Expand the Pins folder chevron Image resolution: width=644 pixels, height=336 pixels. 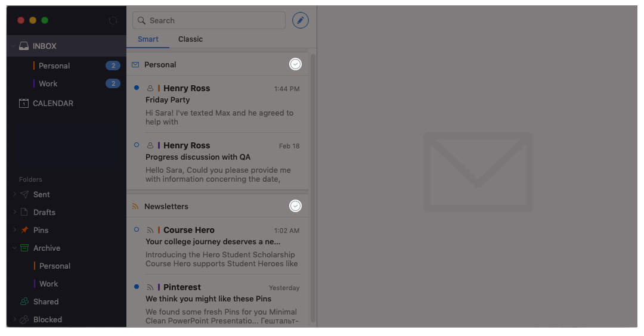click(15, 230)
